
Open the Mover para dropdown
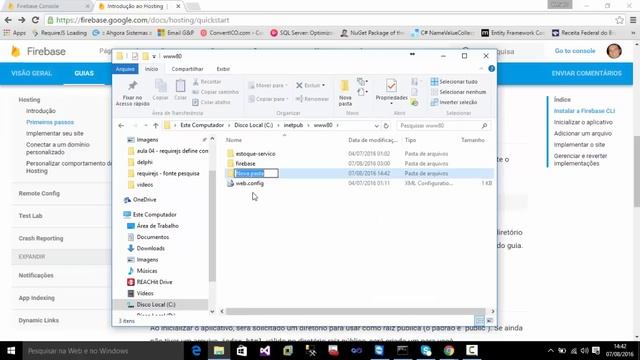[268, 85]
